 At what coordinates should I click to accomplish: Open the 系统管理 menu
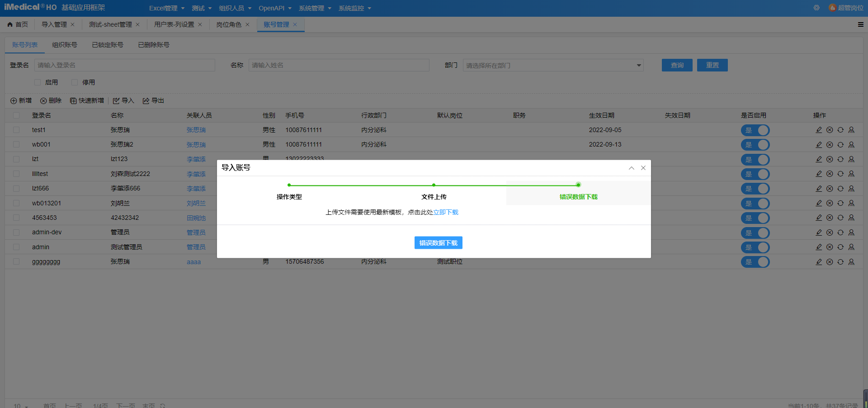tap(312, 8)
